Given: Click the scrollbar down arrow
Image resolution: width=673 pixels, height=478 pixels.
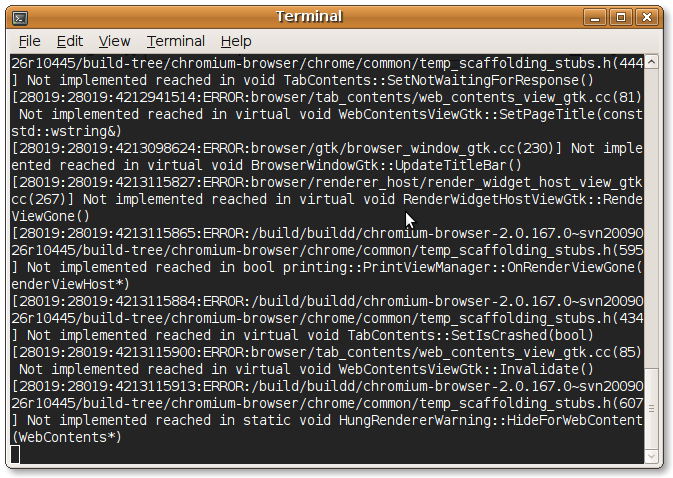Looking at the screenshot, I should tap(652, 457).
